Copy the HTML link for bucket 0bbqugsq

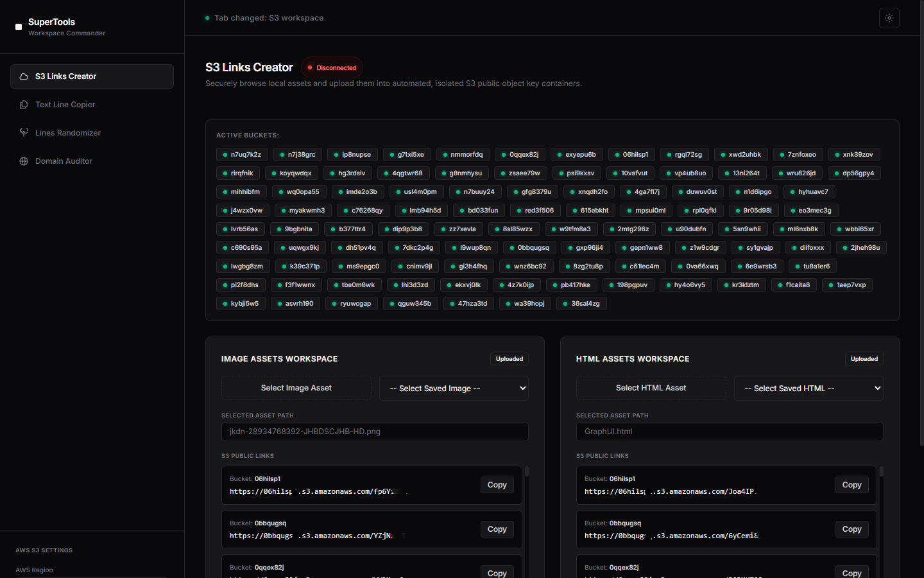coord(851,529)
